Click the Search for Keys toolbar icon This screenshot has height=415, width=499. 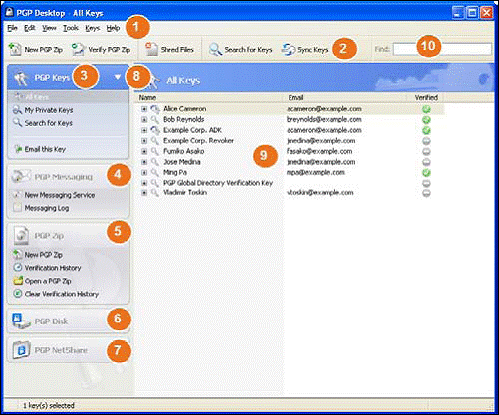pos(215,50)
